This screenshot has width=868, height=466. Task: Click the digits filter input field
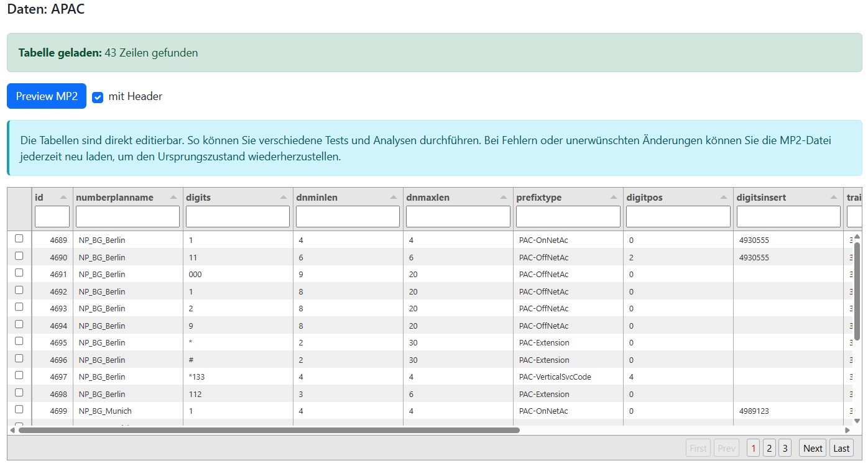(x=236, y=216)
